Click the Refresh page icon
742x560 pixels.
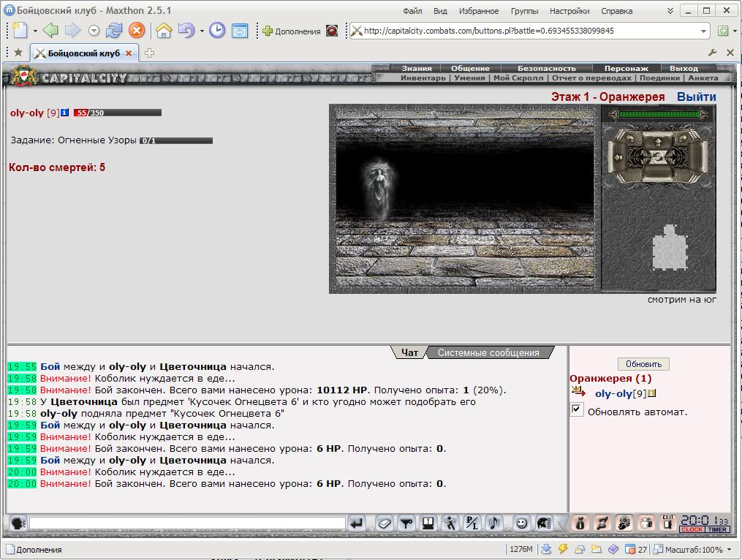[x=114, y=31]
